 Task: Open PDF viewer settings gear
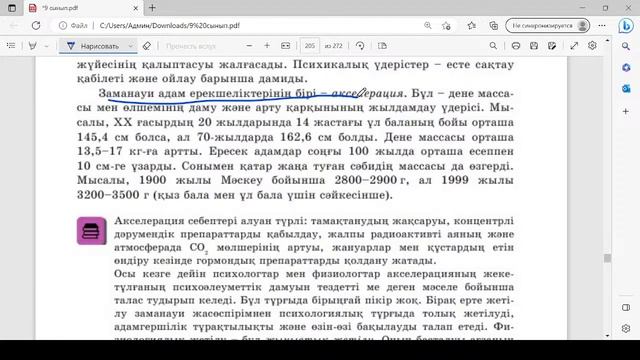tap(592, 46)
